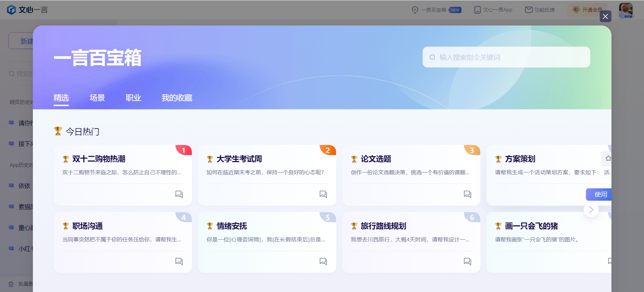Close the 一言百宝箱 dialog with the X
The height and width of the screenshot is (292, 644).
coord(605,16)
